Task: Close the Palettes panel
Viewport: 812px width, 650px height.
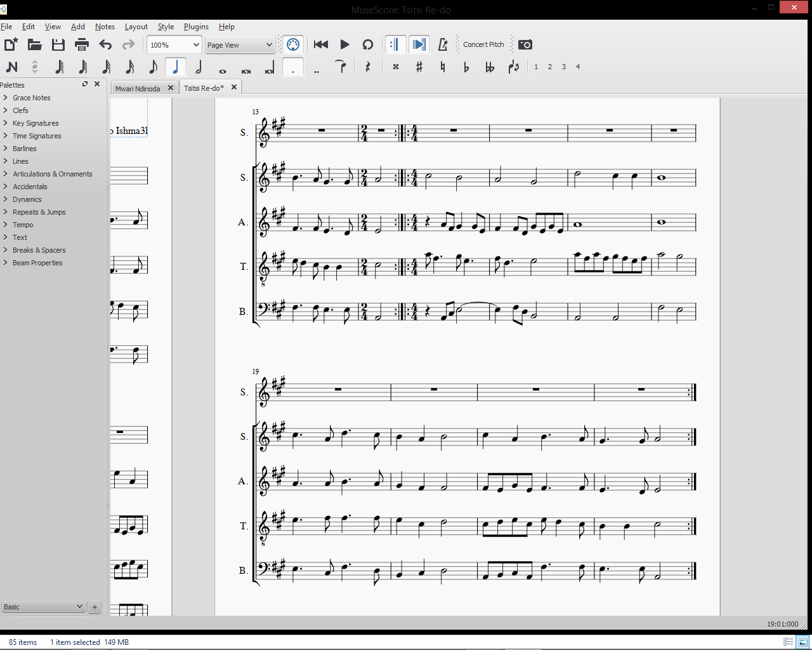Action: [97, 84]
